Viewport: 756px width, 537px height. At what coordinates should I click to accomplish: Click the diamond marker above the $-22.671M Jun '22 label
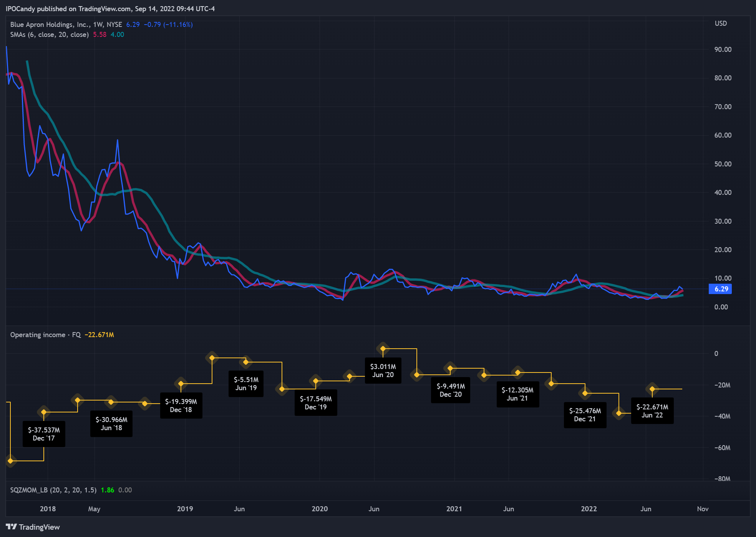click(652, 389)
